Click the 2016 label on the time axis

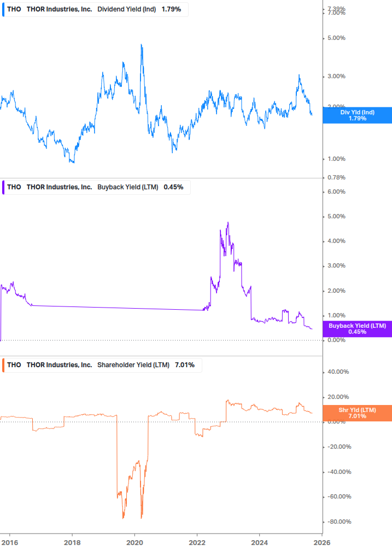point(9,542)
